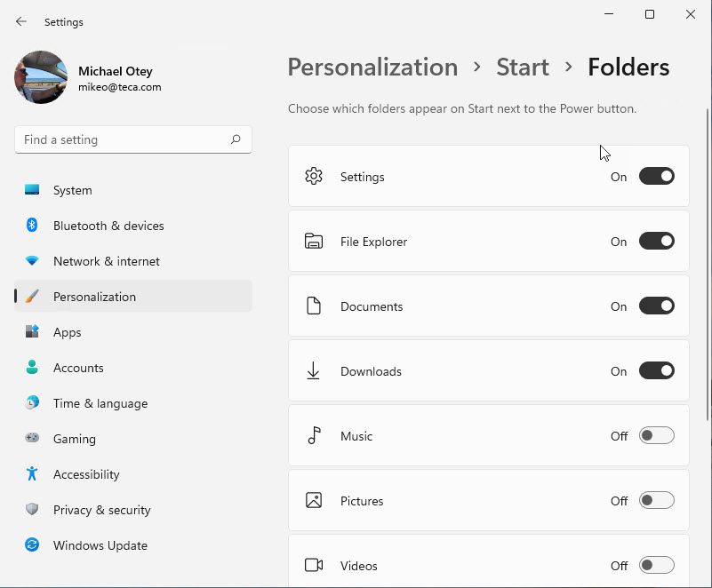Viewport: 712px width, 588px height.
Task: Click the Privacy shield icon
Action: pyautogui.click(x=32, y=509)
